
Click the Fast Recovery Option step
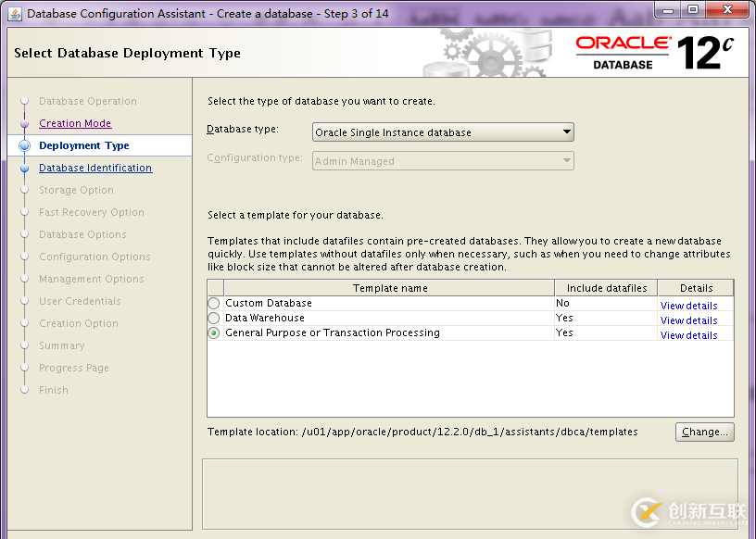92,212
